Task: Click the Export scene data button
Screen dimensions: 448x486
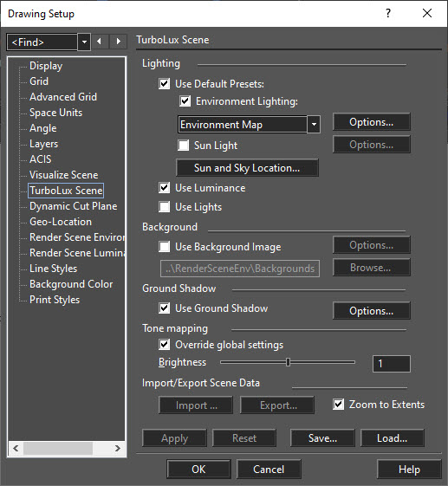Action: pyautogui.click(x=277, y=405)
